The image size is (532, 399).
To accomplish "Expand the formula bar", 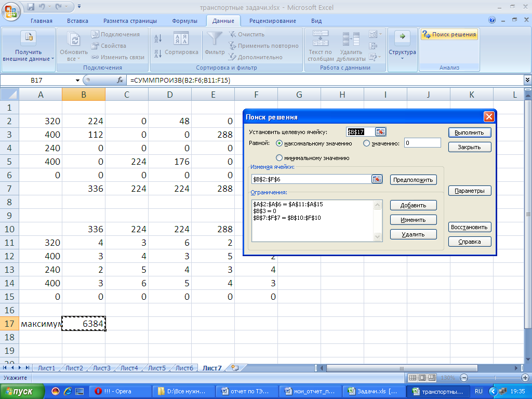I will click(528, 80).
